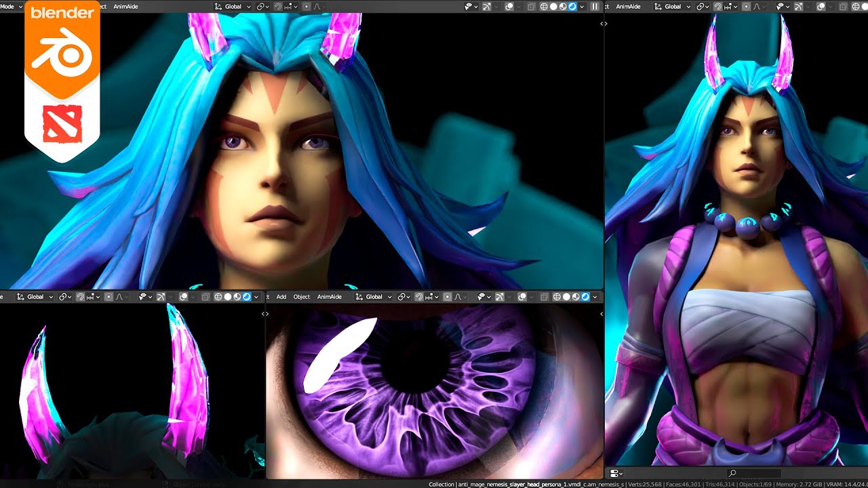Select solid shading in horns viewport
This screenshot has width=868, height=488.
click(x=228, y=297)
